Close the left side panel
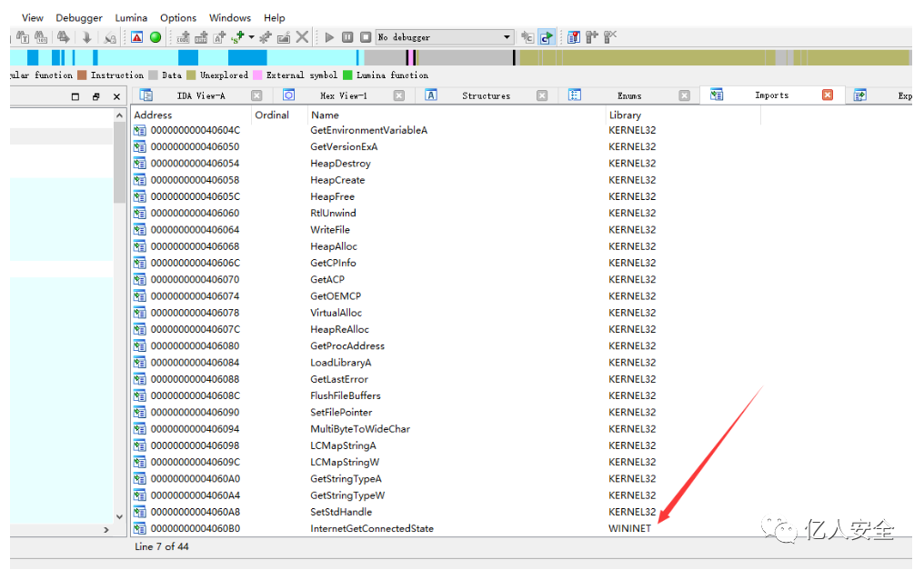The image size is (924, 570). [x=116, y=96]
